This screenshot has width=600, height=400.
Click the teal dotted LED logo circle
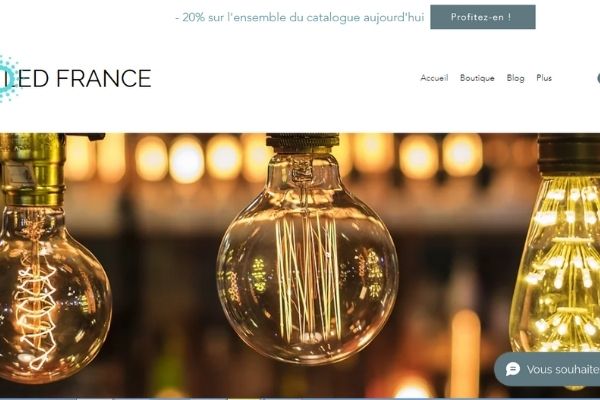pyautogui.click(x=8, y=78)
